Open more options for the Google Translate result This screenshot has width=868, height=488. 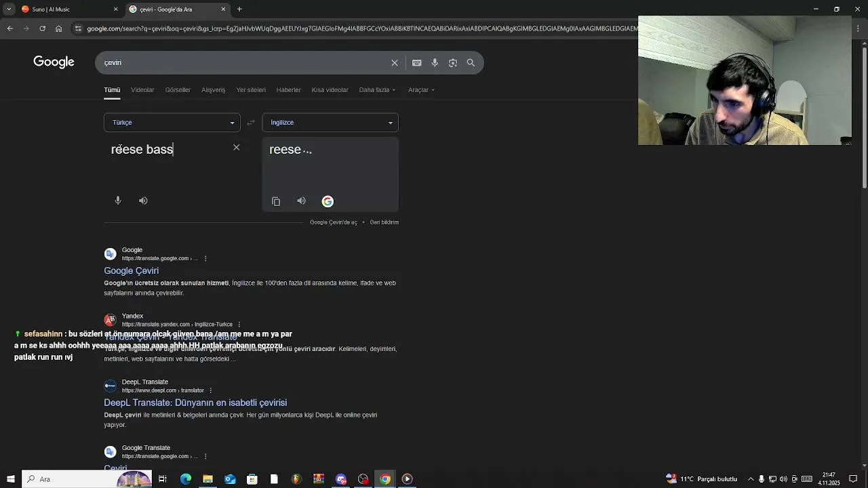205,456
